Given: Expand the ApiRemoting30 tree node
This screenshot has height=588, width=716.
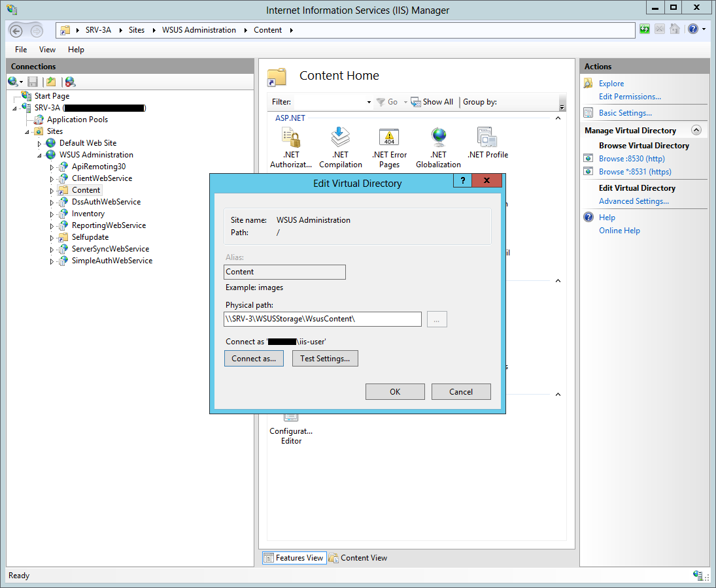Looking at the screenshot, I should [x=53, y=167].
